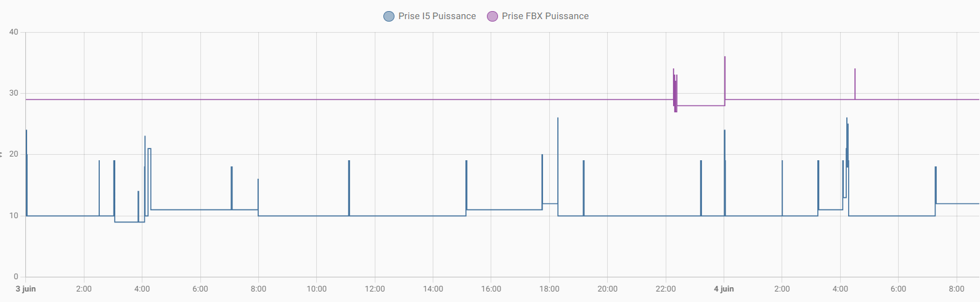The image size is (980, 302).
Task: Click the purple Prise FBX legend circle
Action: tap(492, 16)
